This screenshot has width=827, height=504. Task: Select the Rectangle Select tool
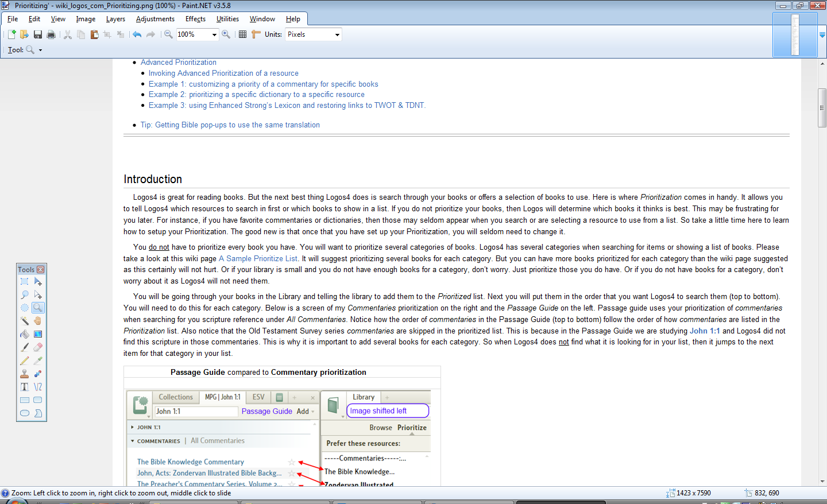pos(25,281)
